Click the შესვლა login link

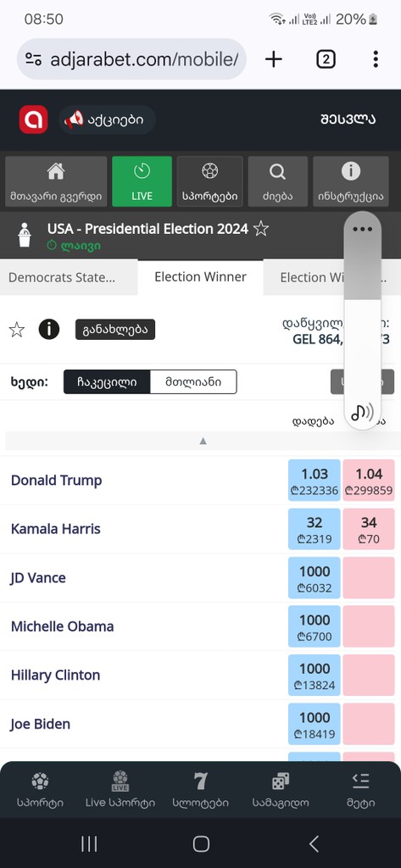pos(348,119)
